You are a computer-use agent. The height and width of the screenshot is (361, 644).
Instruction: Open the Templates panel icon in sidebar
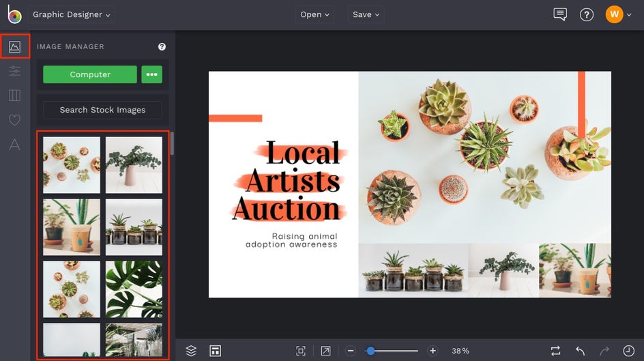[14, 96]
